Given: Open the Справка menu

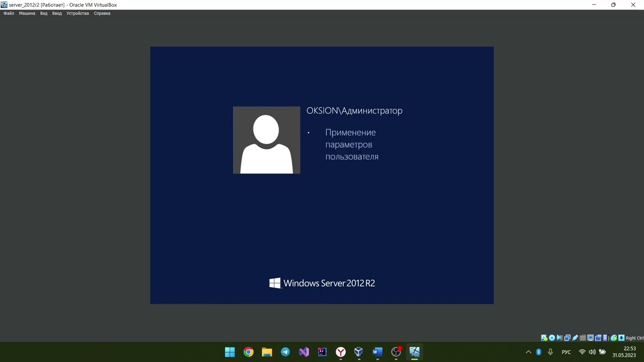Looking at the screenshot, I should click(102, 13).
